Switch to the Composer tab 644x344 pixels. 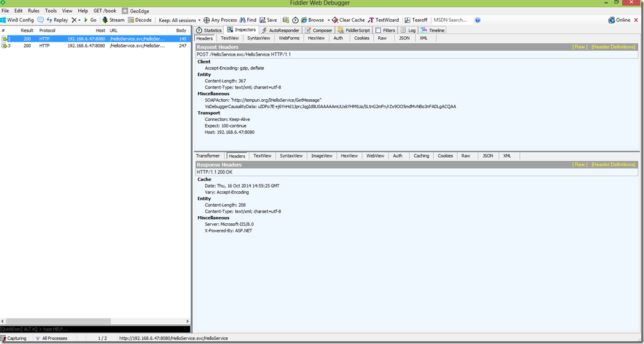pyautogui.click(x=319, y=31)
